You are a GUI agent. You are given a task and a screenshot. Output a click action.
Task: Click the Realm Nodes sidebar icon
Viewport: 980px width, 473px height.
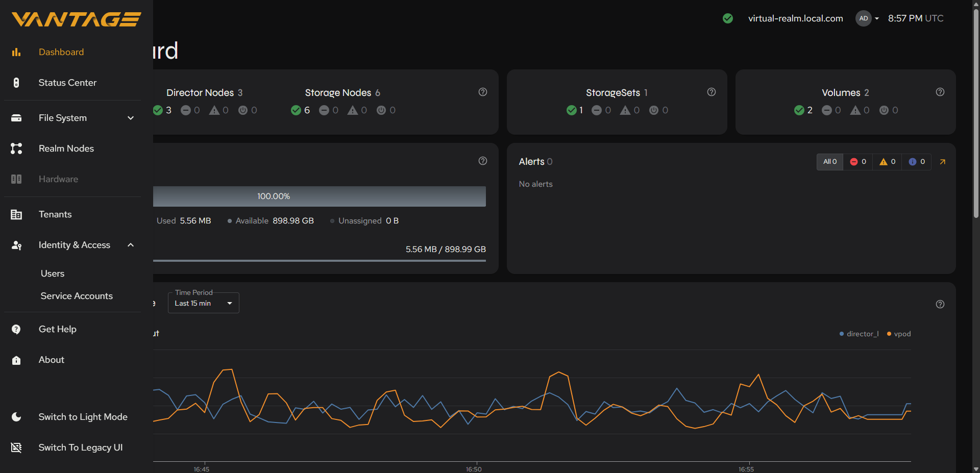[16, 148]
